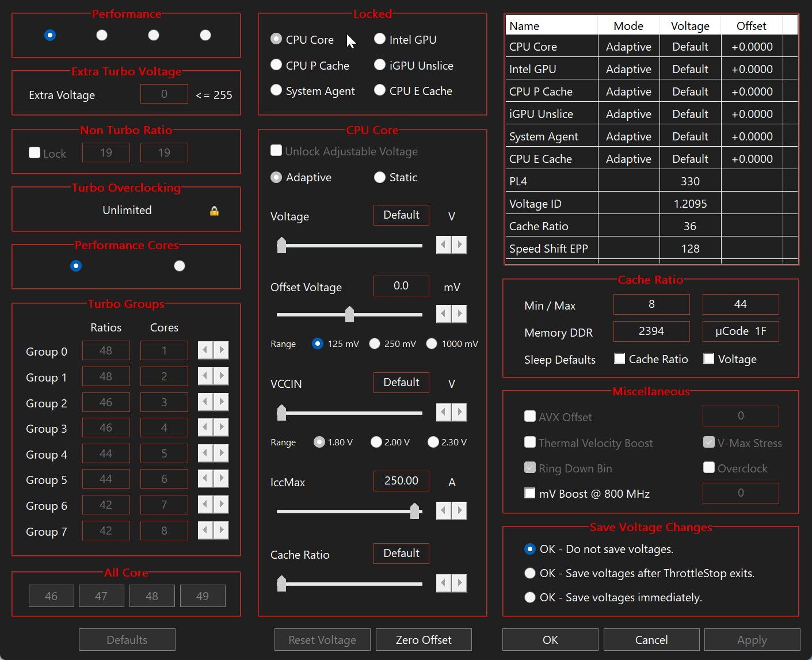Click the right arrow for Group 7
The height and width of the screenshot is (660, 812).
click(x=221, y=530)
